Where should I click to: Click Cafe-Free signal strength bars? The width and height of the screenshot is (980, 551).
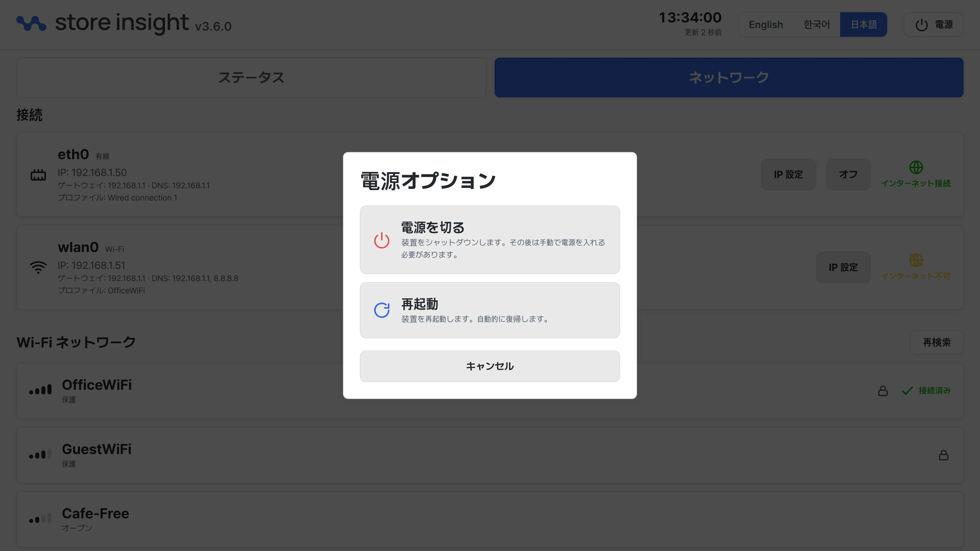click(x=40, y=518)
